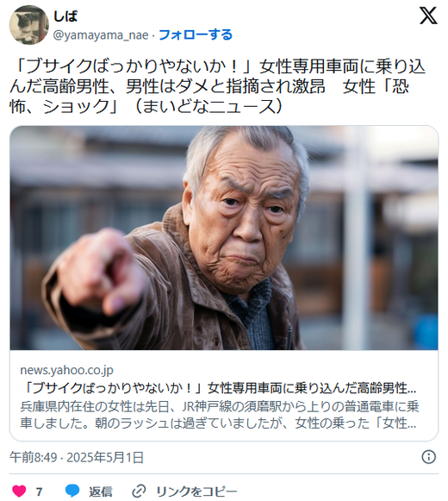Image resolution: width=448 pixels, height=501 pixels.
Task: Open the 午前8:49 · 2025年5月1日 timestamp
Action: pyautogui.click(x=77, y=458)
